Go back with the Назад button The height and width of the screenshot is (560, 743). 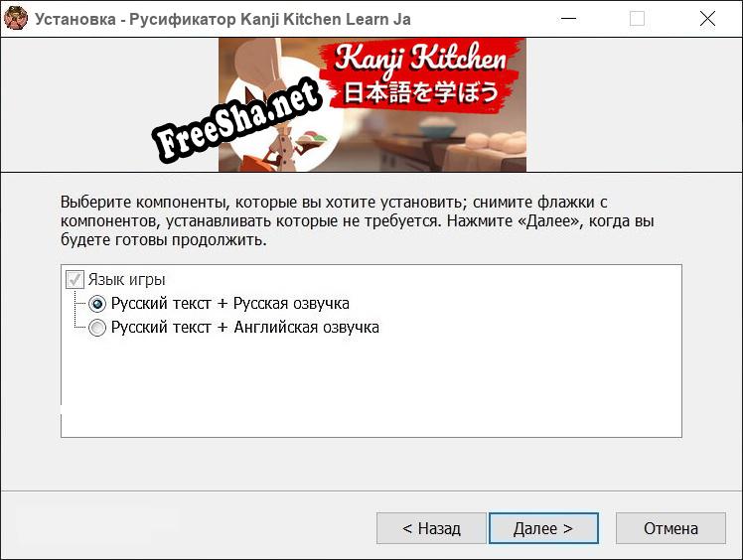coord(431,528)
